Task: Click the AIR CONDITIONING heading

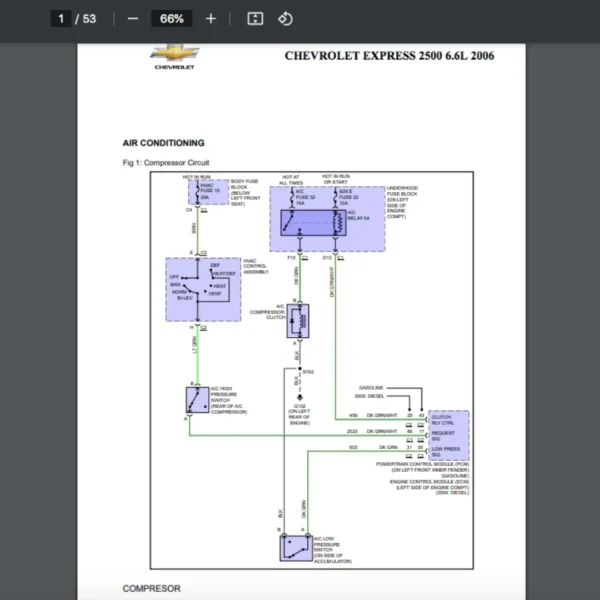Action: pyautogui.click(x=163, y=143)
